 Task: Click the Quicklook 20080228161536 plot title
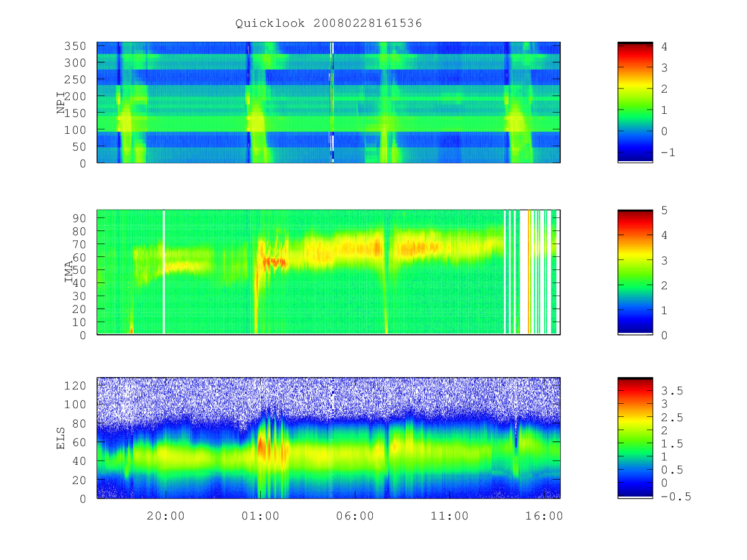coord(329,24)
